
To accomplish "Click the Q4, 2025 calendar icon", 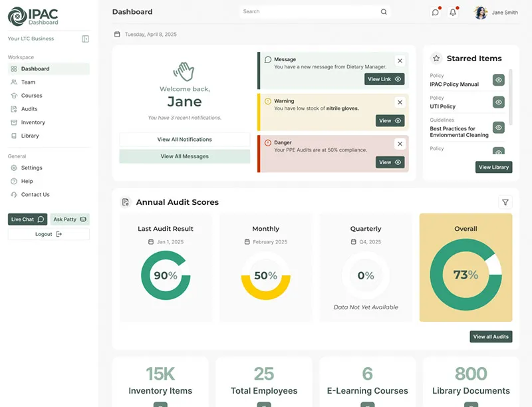I will [353, 242].
